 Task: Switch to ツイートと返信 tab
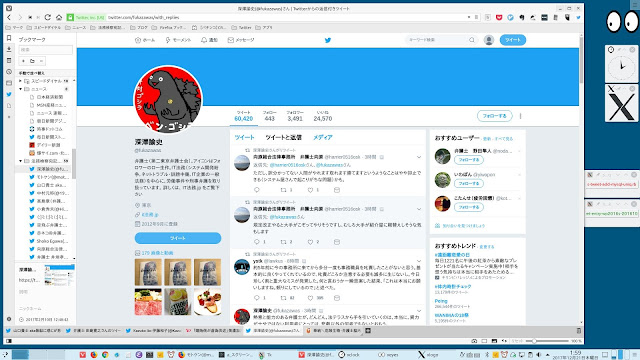coord(283,138)
